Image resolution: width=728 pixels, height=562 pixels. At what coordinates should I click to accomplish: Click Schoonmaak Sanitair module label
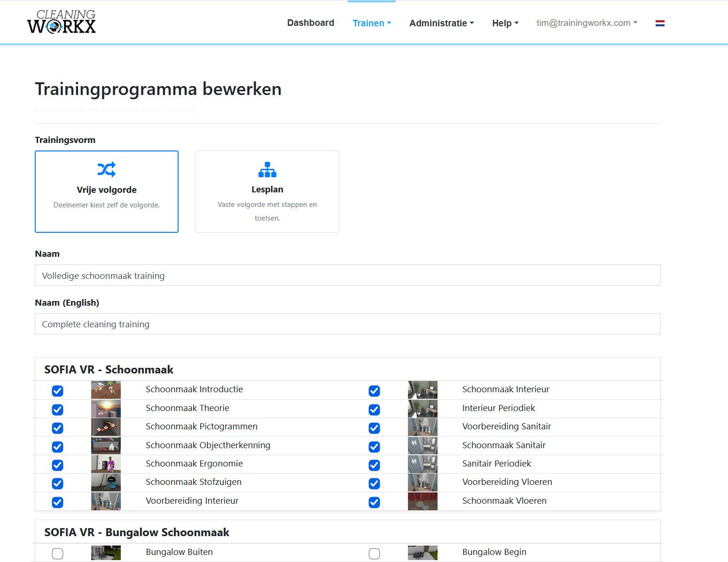point(504,445)
